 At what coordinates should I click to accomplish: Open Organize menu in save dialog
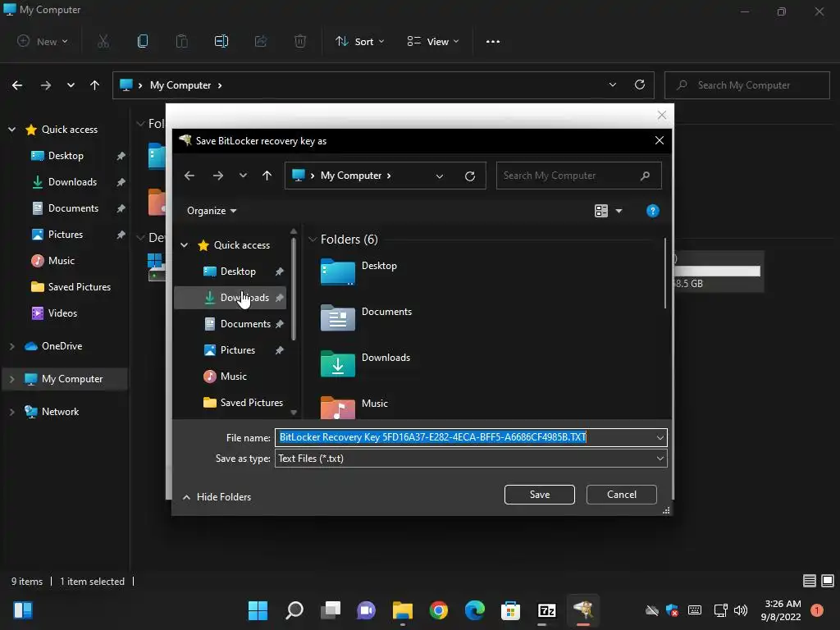[x=212, y=211]
